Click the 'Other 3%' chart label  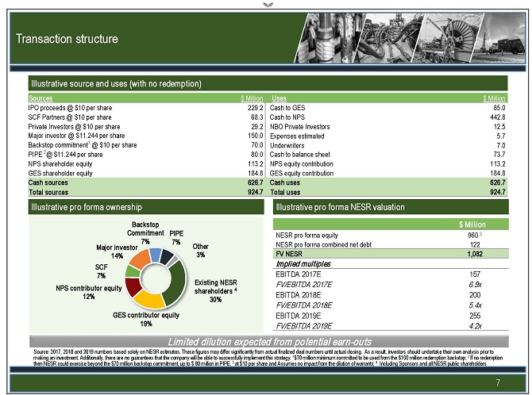201,251
